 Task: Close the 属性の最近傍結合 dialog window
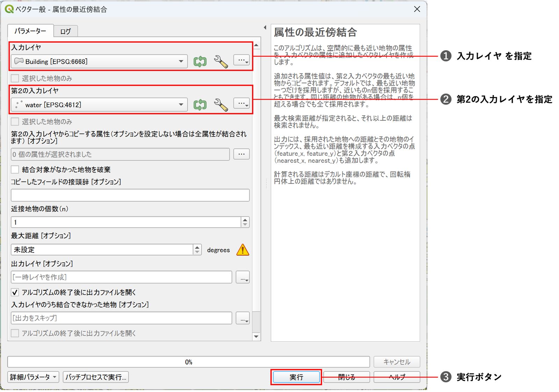click(417, 9)
